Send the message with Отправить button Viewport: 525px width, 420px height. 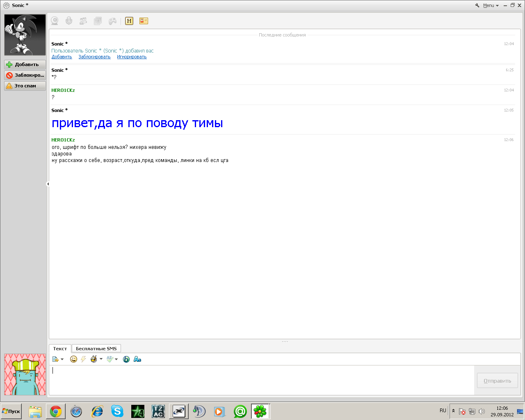(x=498, y=381)
